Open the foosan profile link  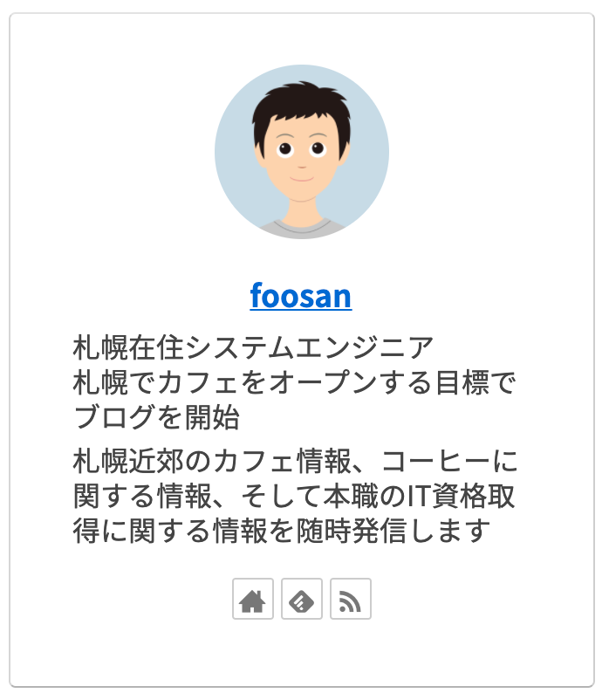coord(301,297)
